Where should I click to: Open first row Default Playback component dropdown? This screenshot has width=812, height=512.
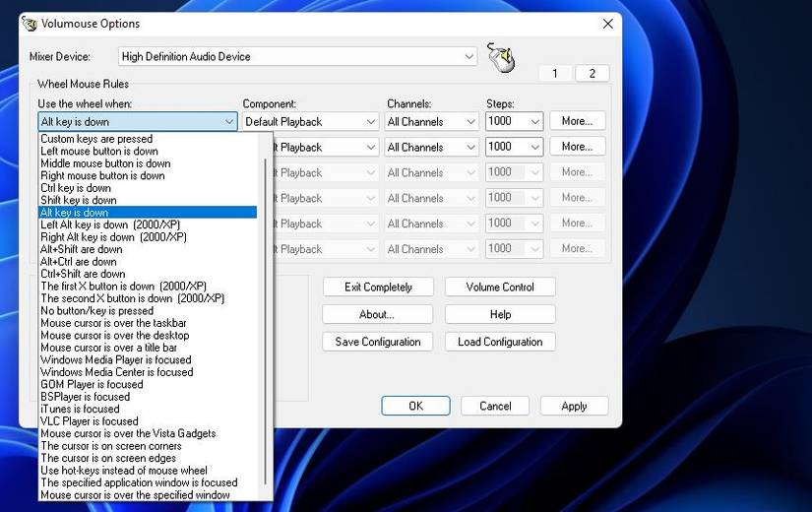point(310,122)
